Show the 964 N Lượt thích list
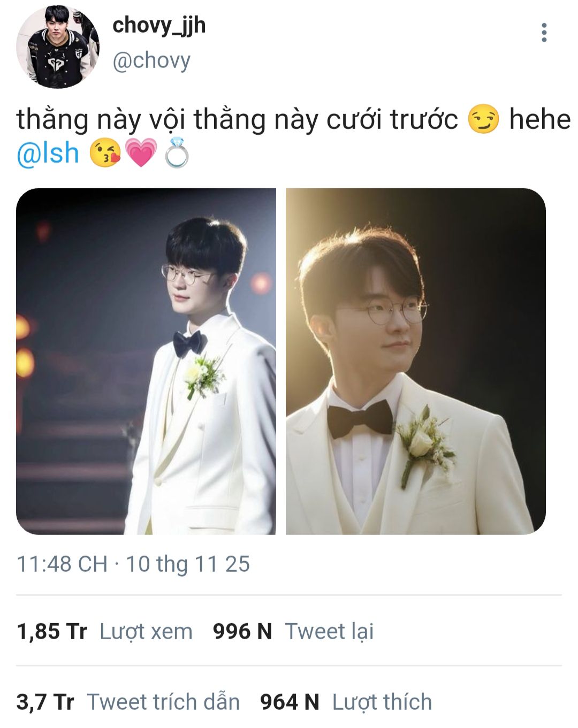The image size is (578, 728). coord(346,702)
